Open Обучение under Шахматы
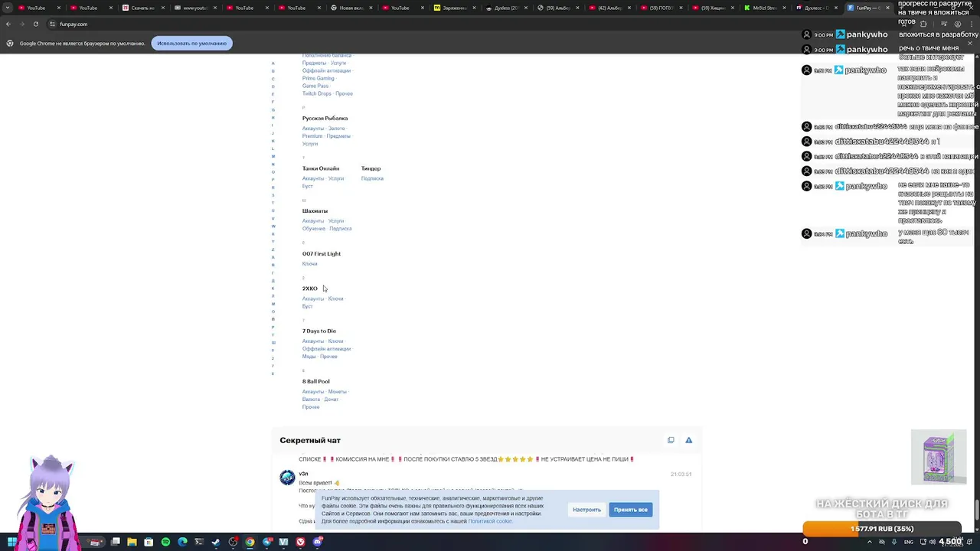This screenshot has height=551, width=980. (313, 229)
